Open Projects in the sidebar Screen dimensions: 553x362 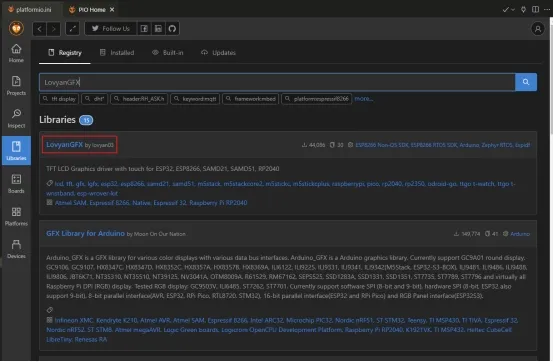click(x=16, y=86)
